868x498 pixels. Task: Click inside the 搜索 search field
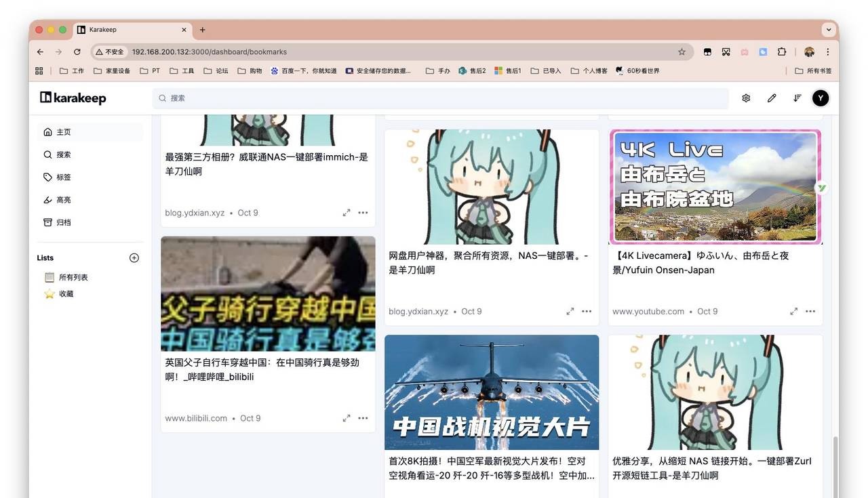click(x=441, y=98)
